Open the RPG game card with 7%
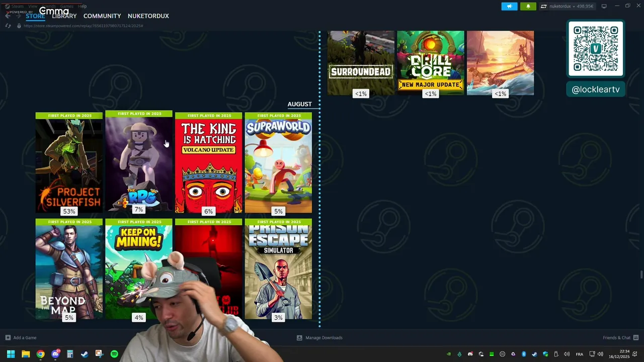The width and height of the screenshot is (644, 362). click(139, 160)
